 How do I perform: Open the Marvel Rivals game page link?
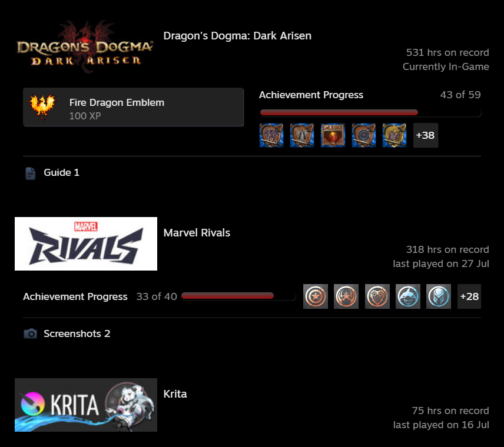[197, 232]
